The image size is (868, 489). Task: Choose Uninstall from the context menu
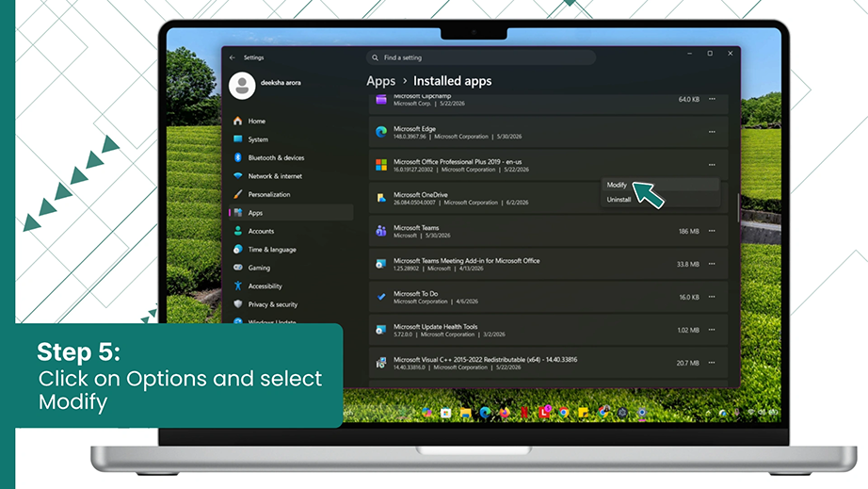click(619, 200)
